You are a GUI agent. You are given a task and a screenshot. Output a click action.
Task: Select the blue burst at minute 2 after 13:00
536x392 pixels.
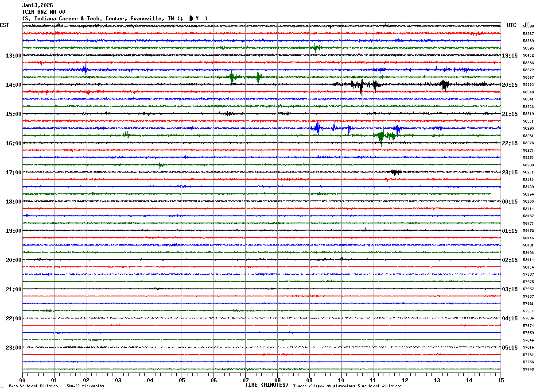(x=85, y=69)
